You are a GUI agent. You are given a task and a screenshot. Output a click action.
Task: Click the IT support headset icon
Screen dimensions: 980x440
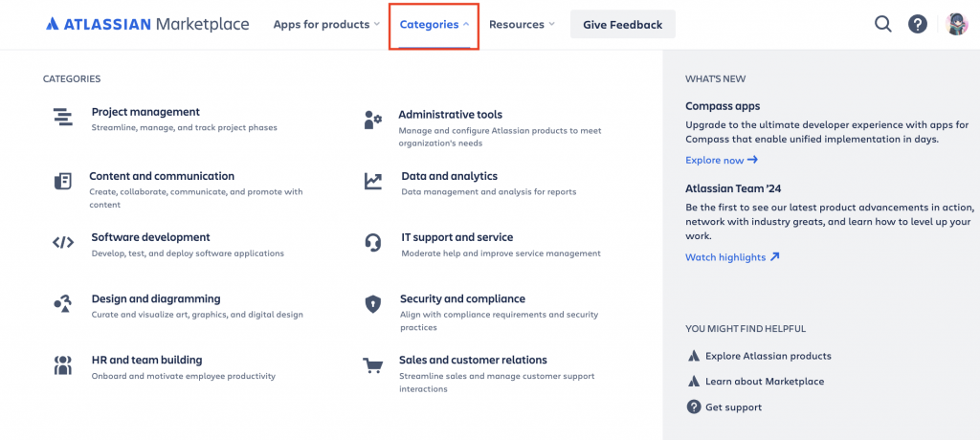pyautogui.click(x=373, y=243)
